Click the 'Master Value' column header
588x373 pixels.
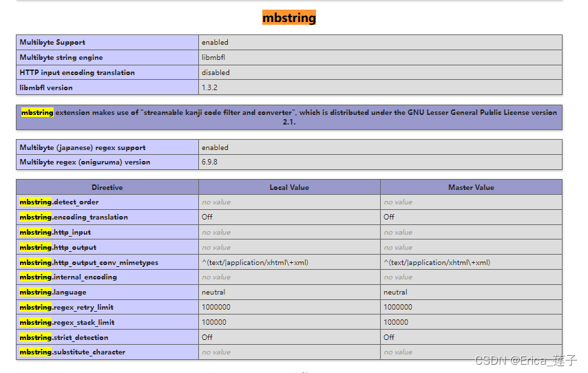(471, 187)
